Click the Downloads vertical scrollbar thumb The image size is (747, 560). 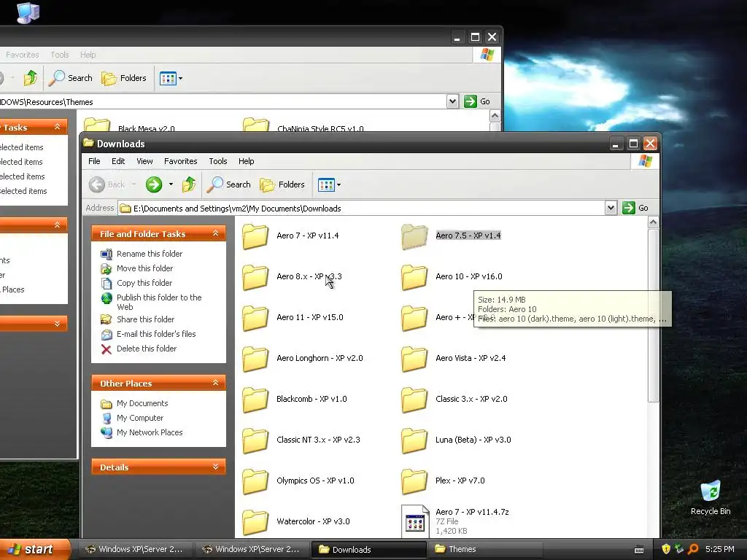click(654, 316)
